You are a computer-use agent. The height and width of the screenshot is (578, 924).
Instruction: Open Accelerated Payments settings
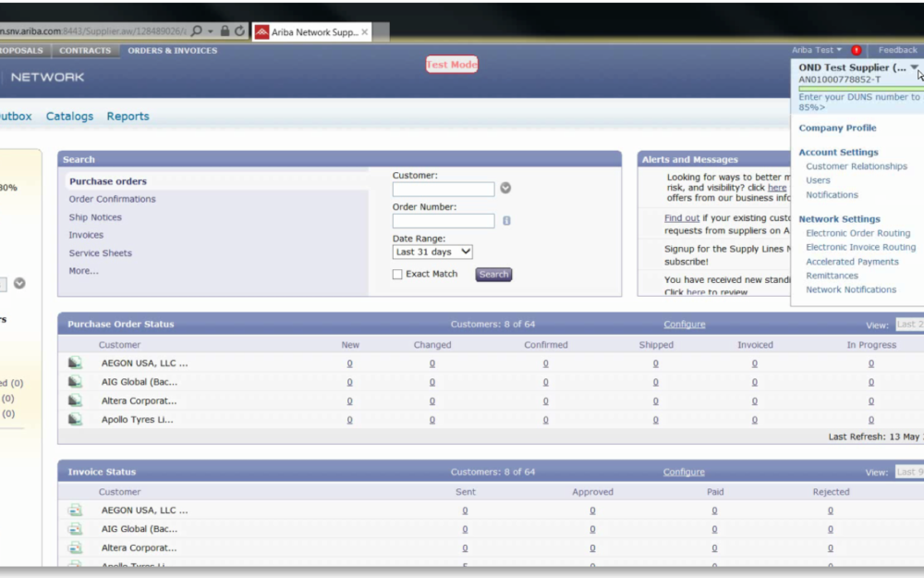coord(852,262)
